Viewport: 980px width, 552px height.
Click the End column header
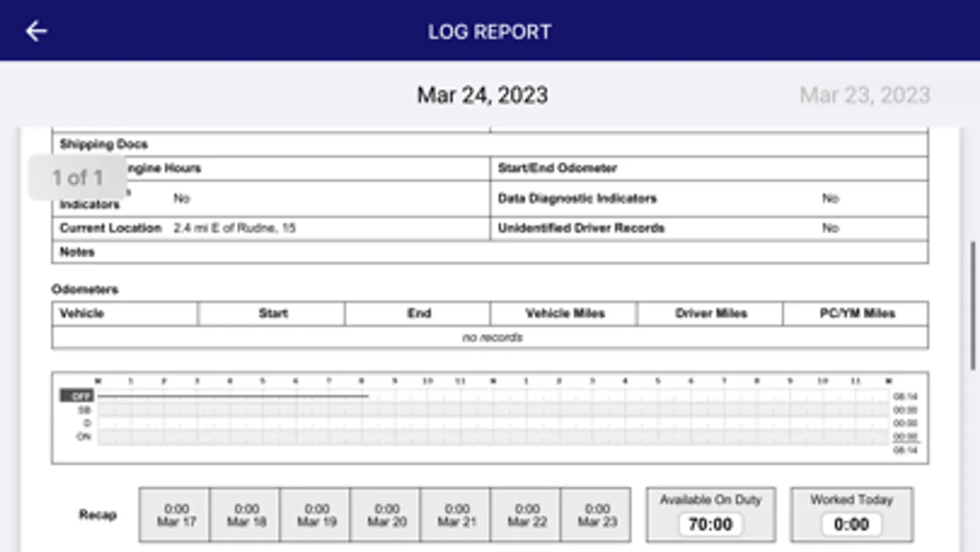tap(418, 313)
